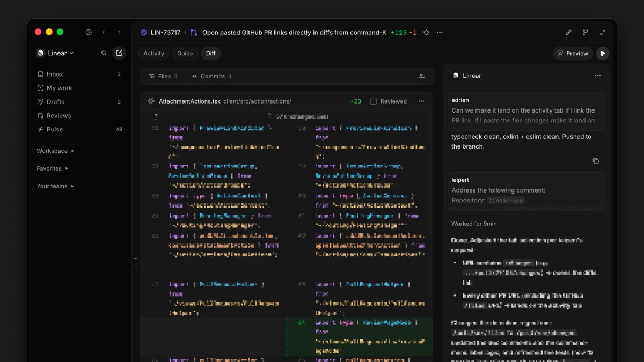Screen dimensions: 644x362
Task: Open the header more options menu
Action: [x=440, y=33]
